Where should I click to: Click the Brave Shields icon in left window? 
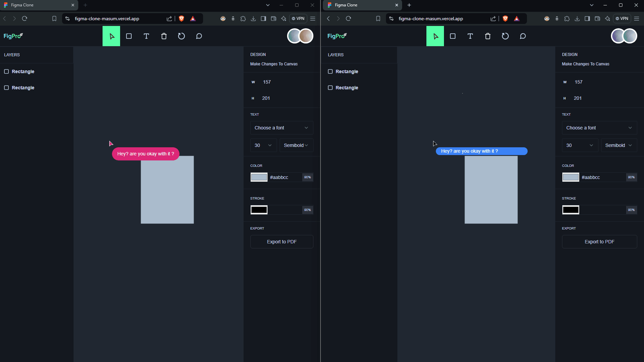[x=181, y=19]
